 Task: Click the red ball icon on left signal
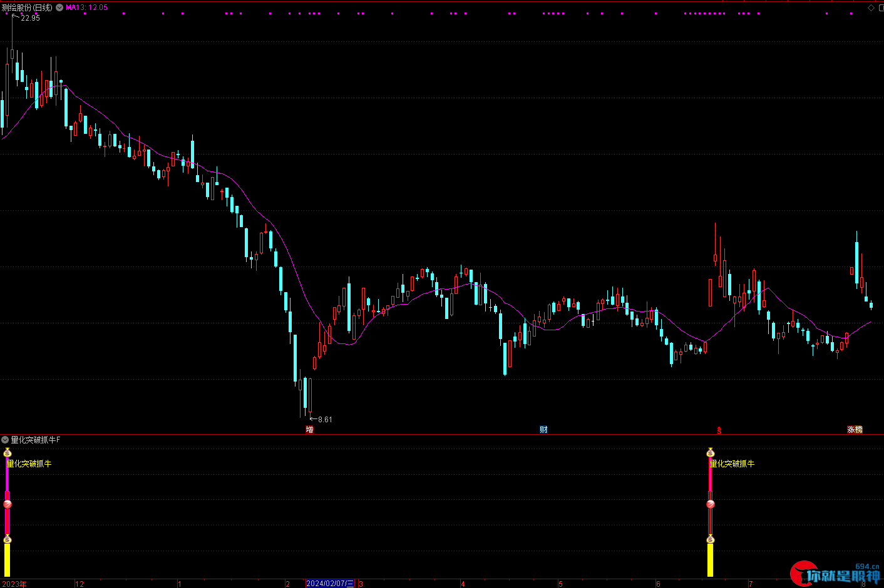[x=8, y=504]
